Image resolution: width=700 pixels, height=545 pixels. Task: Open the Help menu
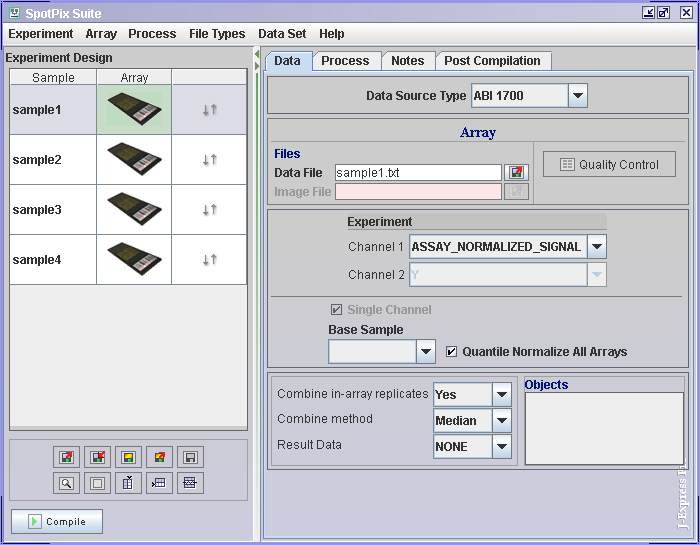pyautogui.click(x=332, y=34)
